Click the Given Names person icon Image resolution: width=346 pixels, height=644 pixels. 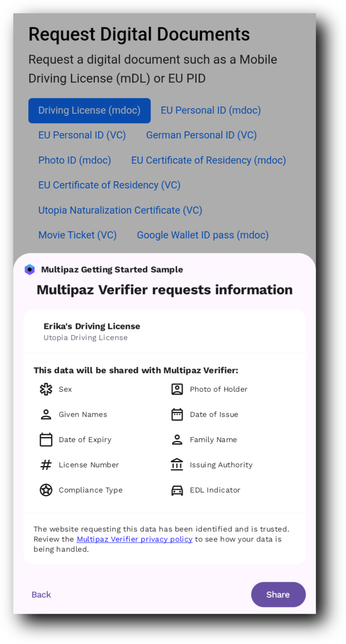[46, 414]
